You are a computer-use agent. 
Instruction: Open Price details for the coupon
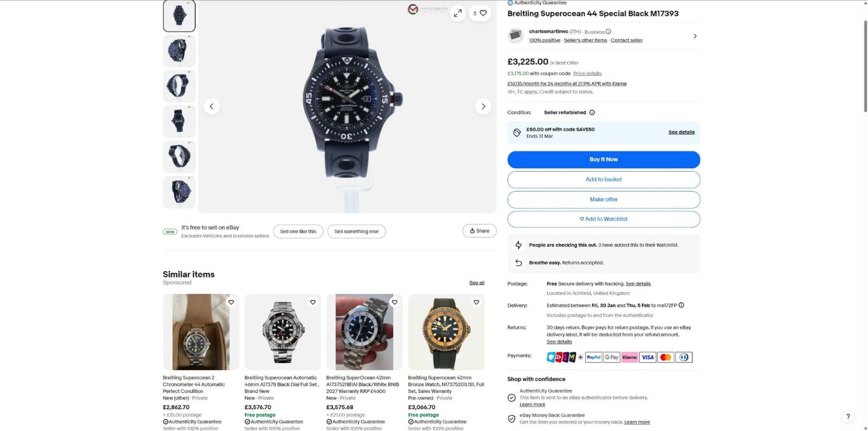(587, 74)
